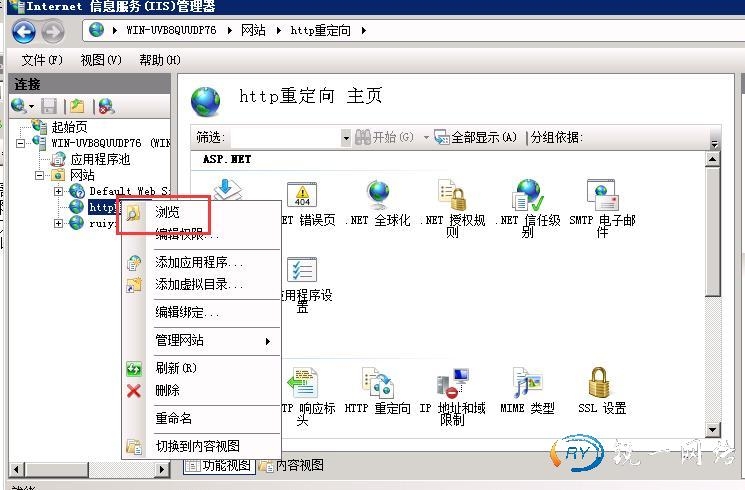Open the .NET 全球化 icon
The image size is (745, 490).
click(378, 203)
